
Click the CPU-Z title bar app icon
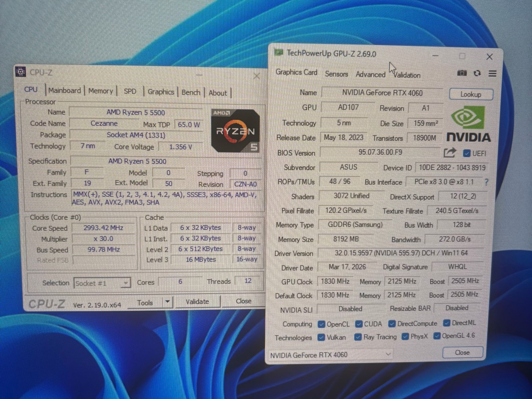(x=21, y=72)
